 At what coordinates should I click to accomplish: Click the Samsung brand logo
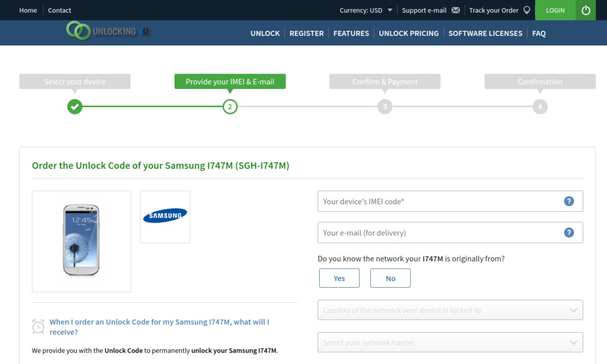tap(165, 217)
